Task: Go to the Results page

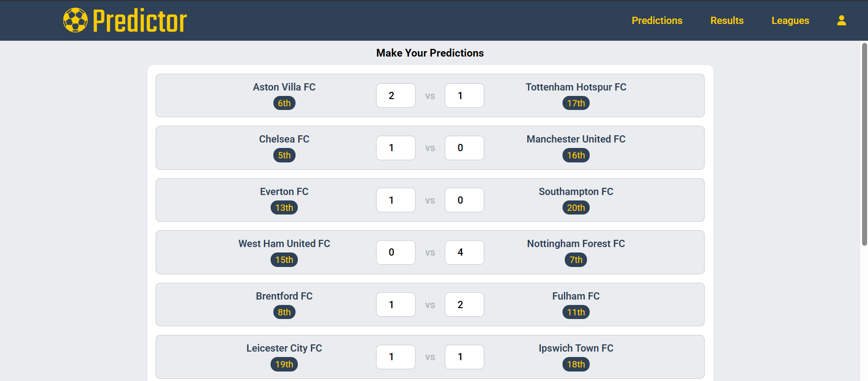Action: coord(727,20)
